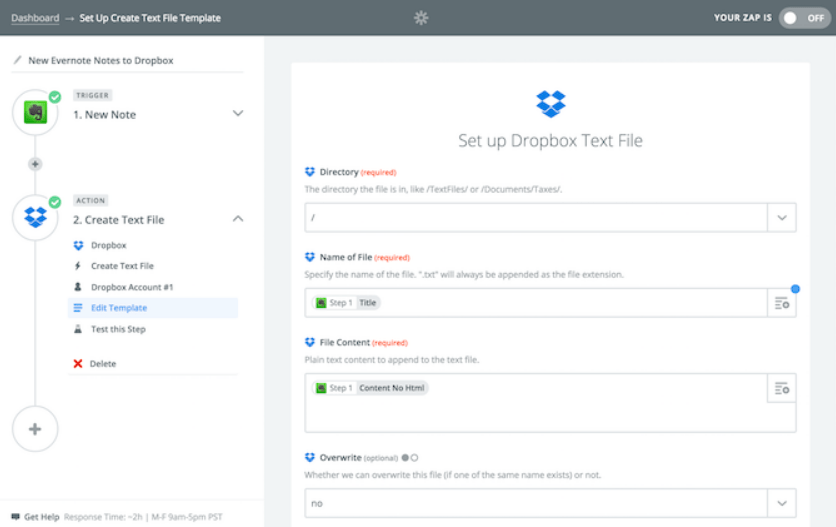Viewport: 836px width, 527px height.
Task: Delete the action step
Action: pyautogui.click(x=103, y=364)
